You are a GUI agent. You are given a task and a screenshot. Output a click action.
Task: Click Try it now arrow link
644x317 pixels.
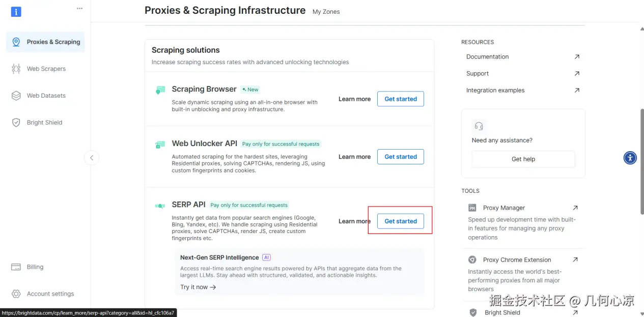pos(198,287)
